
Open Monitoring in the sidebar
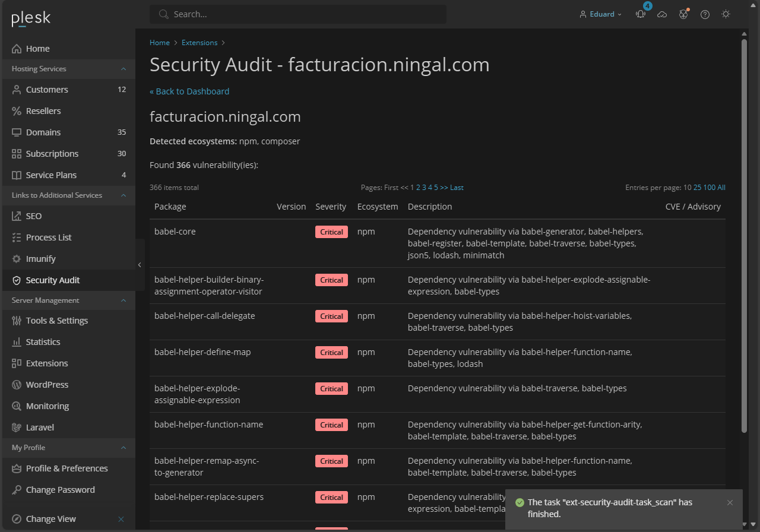point(47,406)
